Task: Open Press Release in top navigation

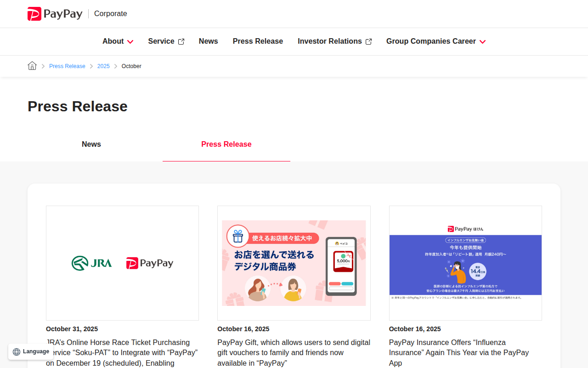Action: 258,41
